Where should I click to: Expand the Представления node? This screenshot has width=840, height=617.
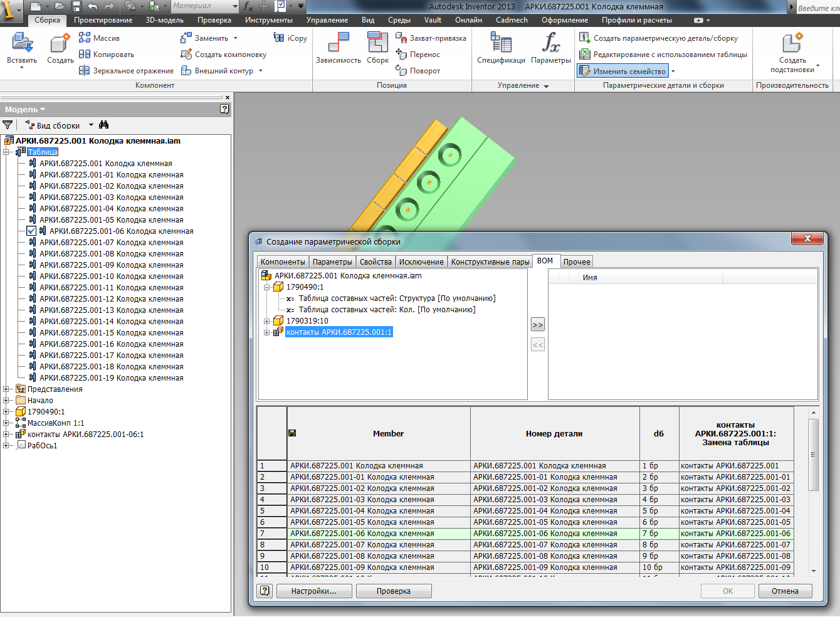coord(6,389)
